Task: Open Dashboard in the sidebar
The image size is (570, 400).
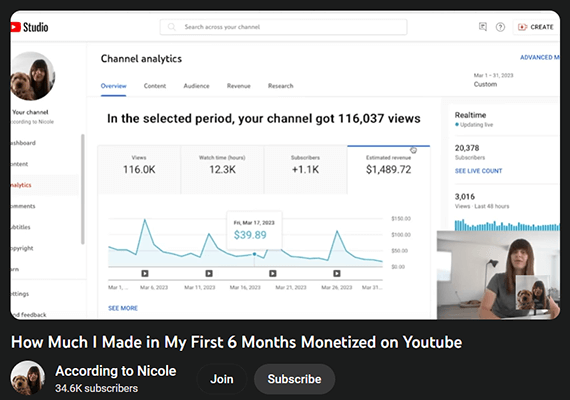Action: click(x=23, y=143)
